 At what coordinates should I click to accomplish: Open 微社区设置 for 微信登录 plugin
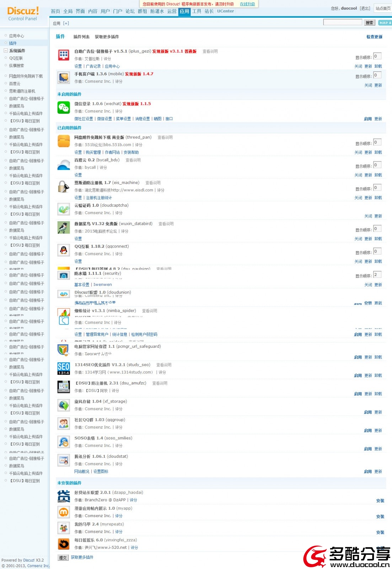click(x=84, y=119)
